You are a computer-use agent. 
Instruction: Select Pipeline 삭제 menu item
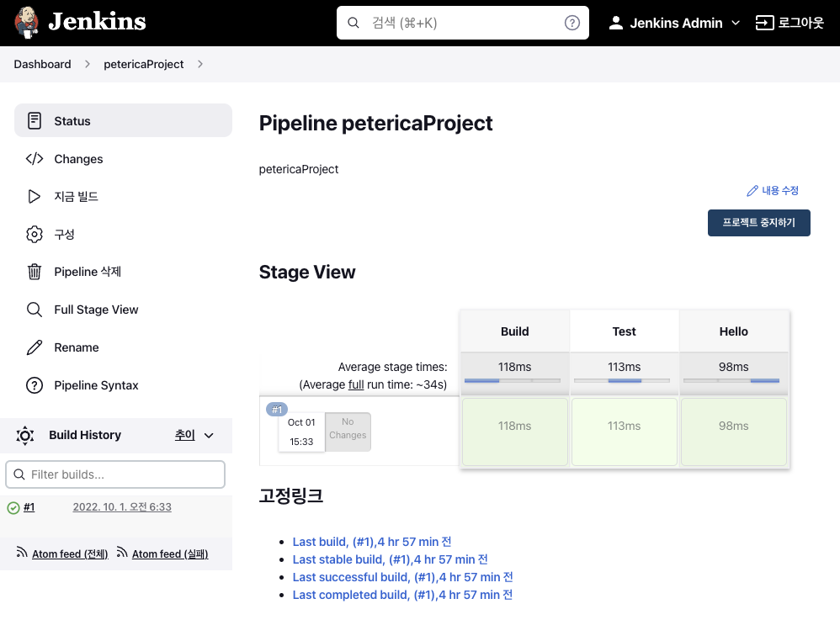(x=123, y=272)
